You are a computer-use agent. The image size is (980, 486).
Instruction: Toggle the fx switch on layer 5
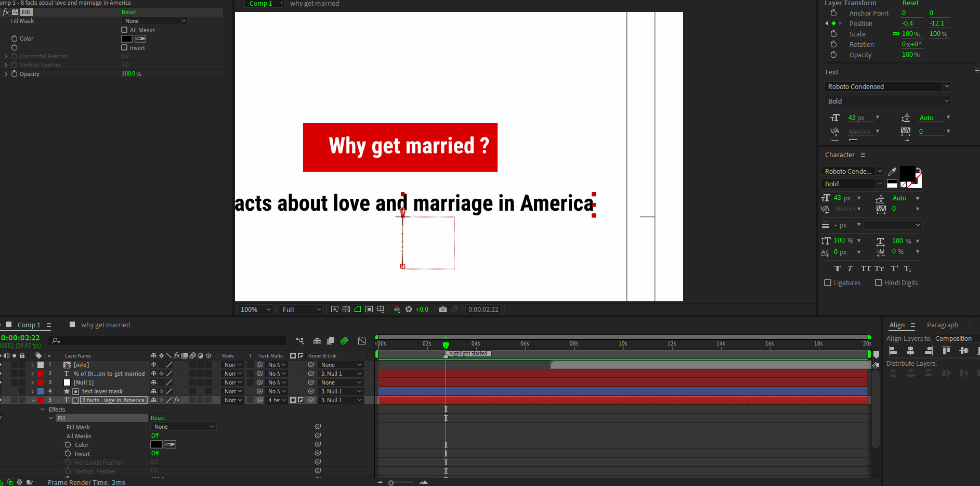click(177, 400)
